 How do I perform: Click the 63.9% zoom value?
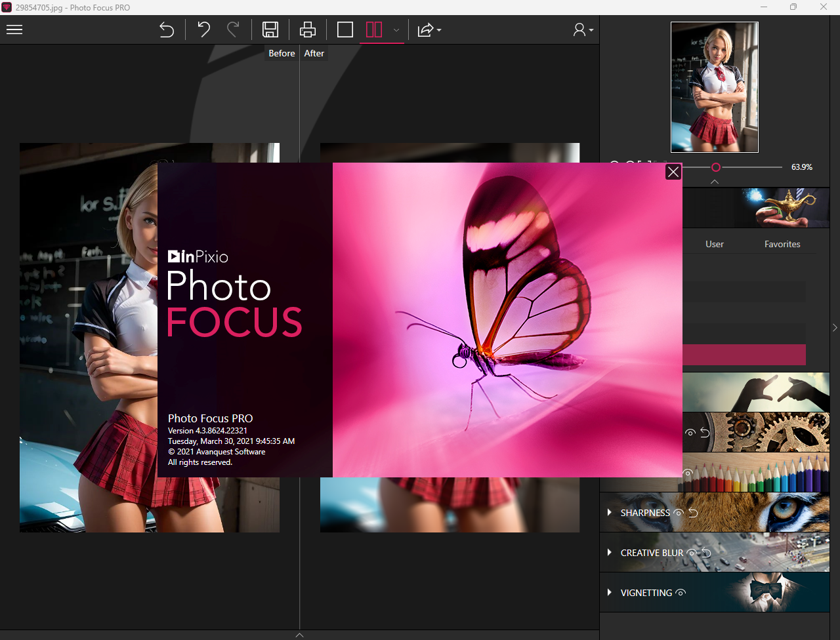pos(802,167)
